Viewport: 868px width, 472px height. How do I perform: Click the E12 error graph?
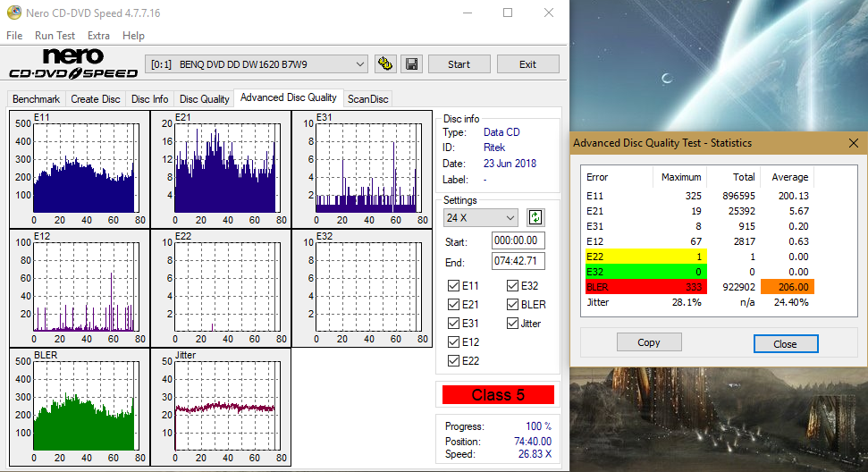80,288
